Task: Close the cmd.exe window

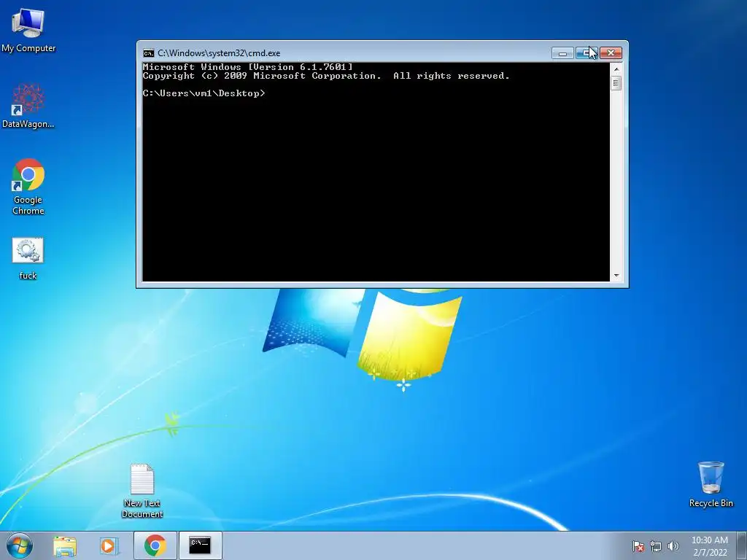Action: click(611, 52)
